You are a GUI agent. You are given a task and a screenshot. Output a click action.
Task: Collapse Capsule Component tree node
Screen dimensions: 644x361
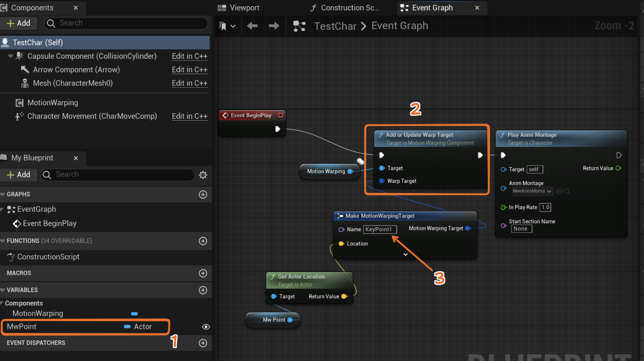[x=11, y=56]
